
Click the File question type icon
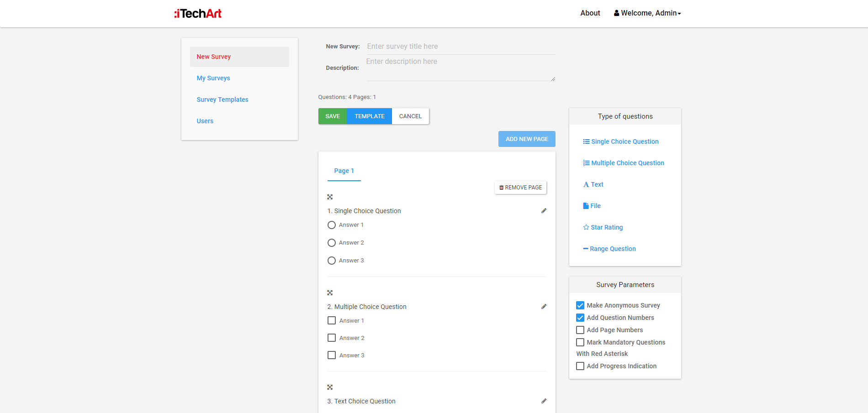click(586, 206)
